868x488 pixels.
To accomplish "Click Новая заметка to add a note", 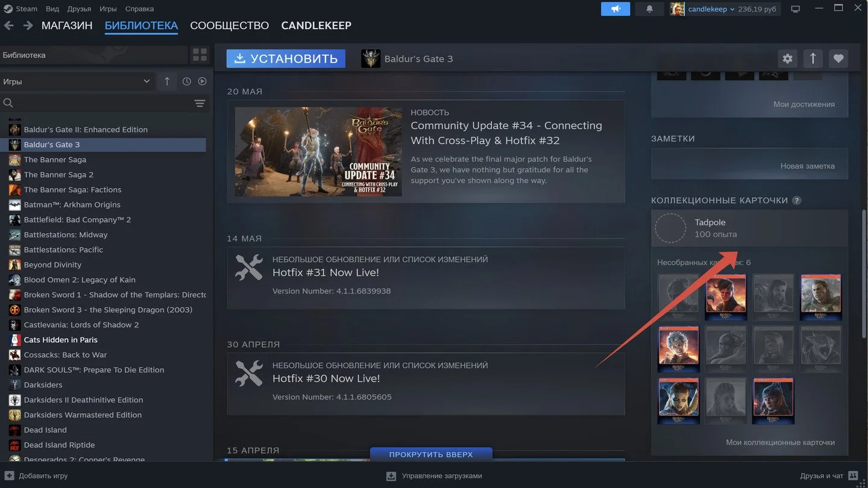I will (x=808, y=166).
